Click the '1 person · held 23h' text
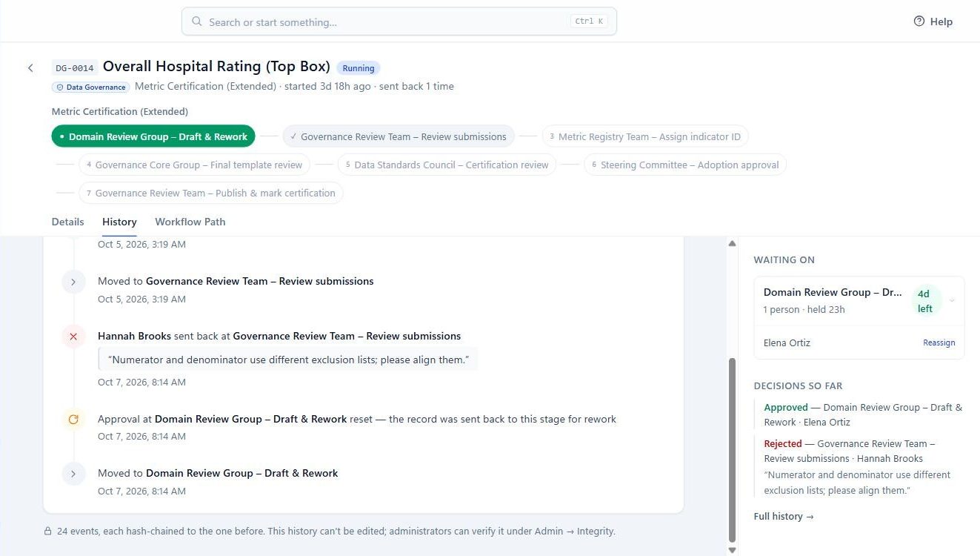 [804, 310]
